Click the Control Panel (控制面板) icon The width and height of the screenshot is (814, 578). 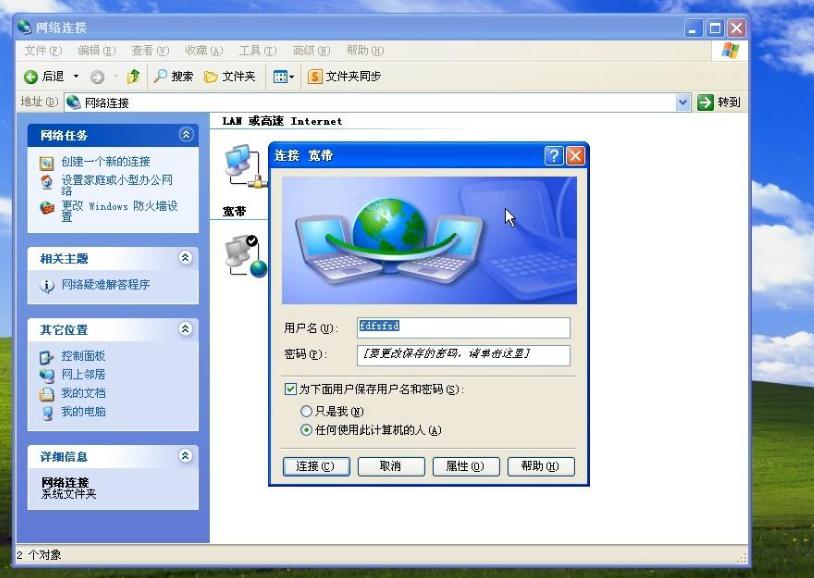(x=47, y=357)
